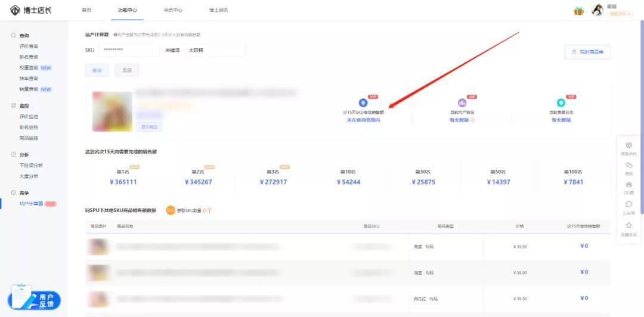644x317 pixels.
Task: Click the purple 当前坑产排名 icon
Action: (462, 102)
